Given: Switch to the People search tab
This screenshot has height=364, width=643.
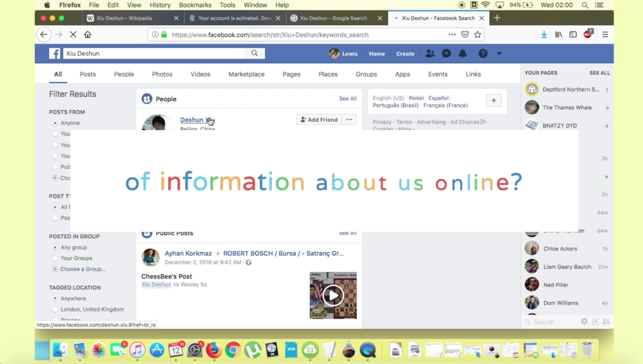Looking at the screenshot, I should (x=124, y=74).
